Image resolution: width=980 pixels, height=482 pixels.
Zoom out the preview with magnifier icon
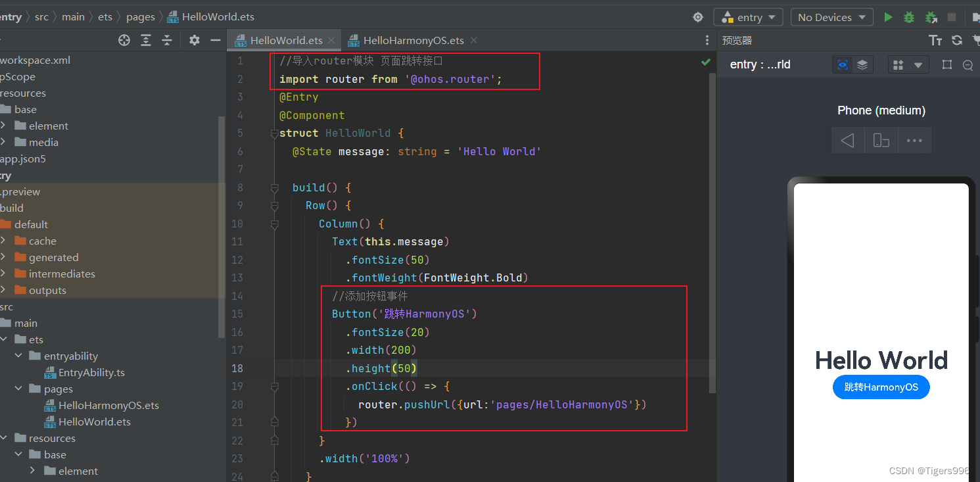(968, 64)
